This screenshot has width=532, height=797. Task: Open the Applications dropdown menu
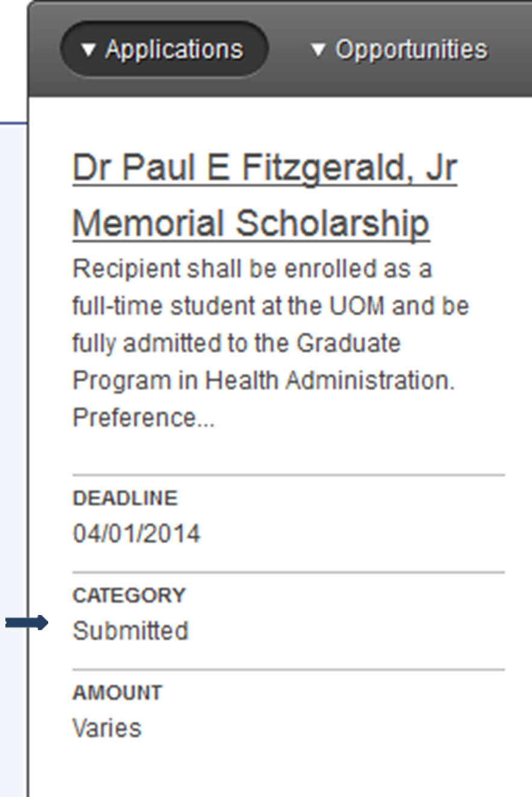(x=164, y=49)
